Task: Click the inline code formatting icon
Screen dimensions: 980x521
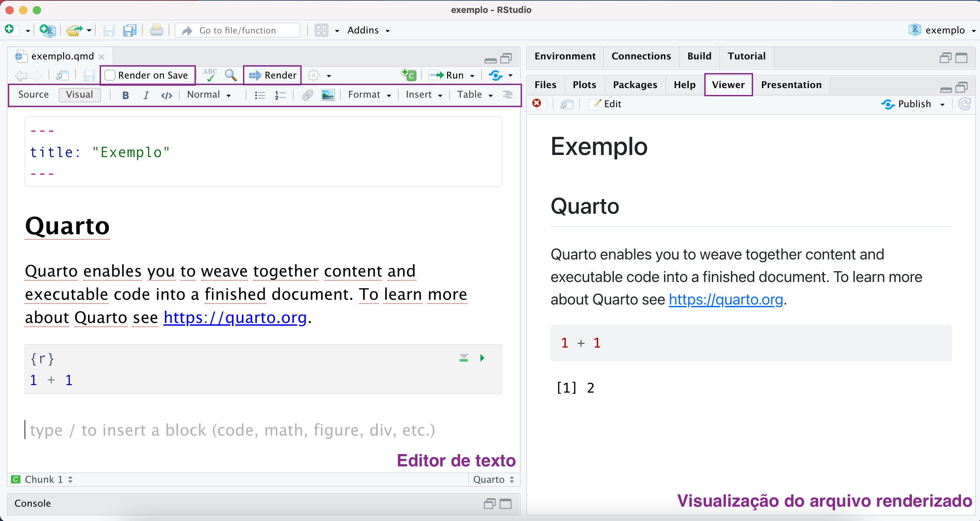Action: pos(167,95)
